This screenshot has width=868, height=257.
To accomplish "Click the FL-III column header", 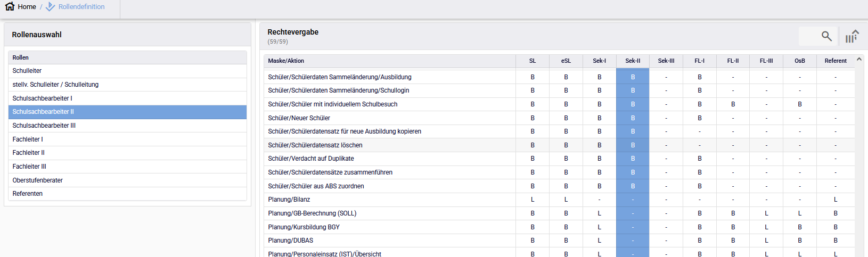I will (766, 61).
